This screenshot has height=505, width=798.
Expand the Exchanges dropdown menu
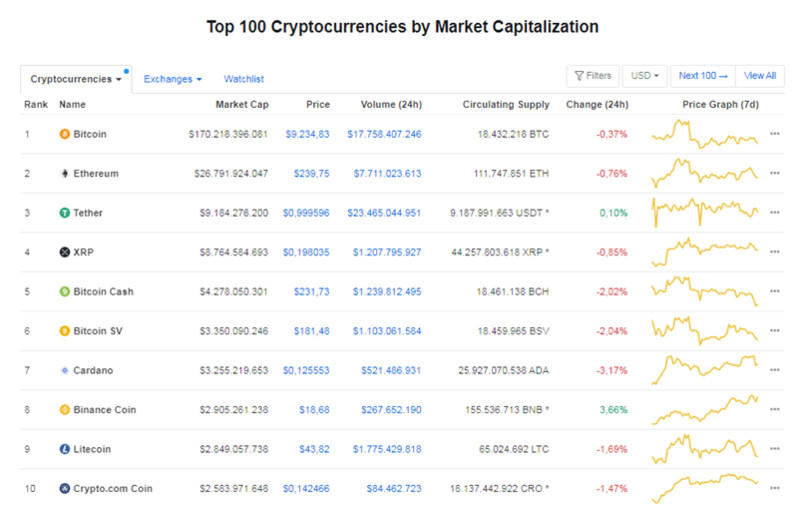[x=172, y=78]
